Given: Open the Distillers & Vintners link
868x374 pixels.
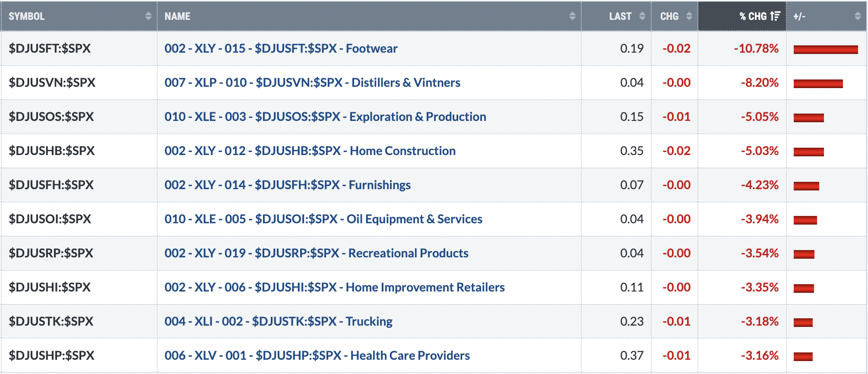Looking at the screenshot, I should (x=312, y=82).
